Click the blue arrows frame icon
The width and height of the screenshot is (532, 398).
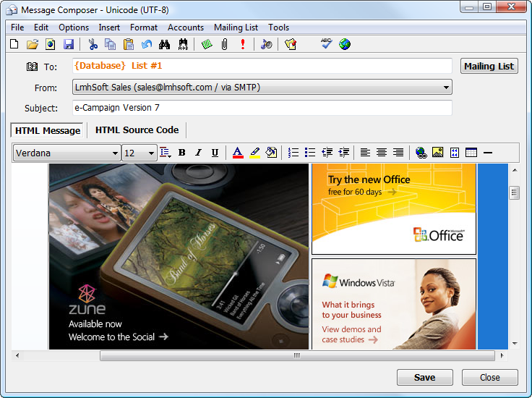click(455, 153)
